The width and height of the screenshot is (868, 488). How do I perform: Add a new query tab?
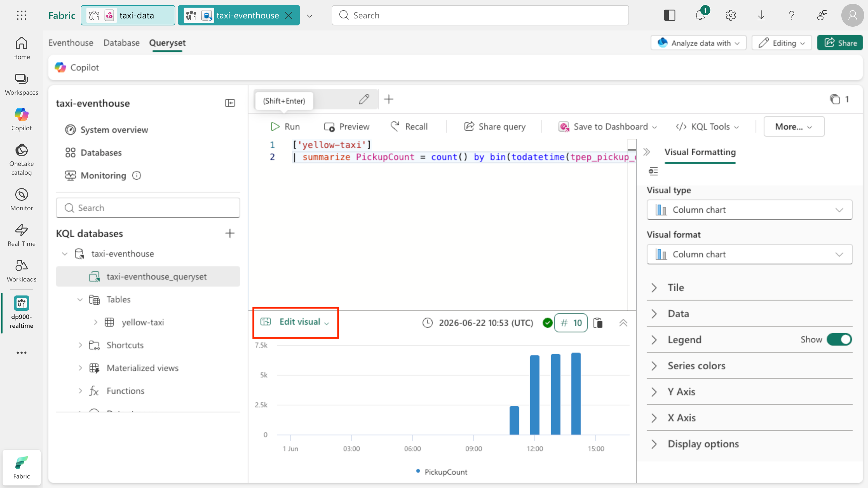point(389,99)
